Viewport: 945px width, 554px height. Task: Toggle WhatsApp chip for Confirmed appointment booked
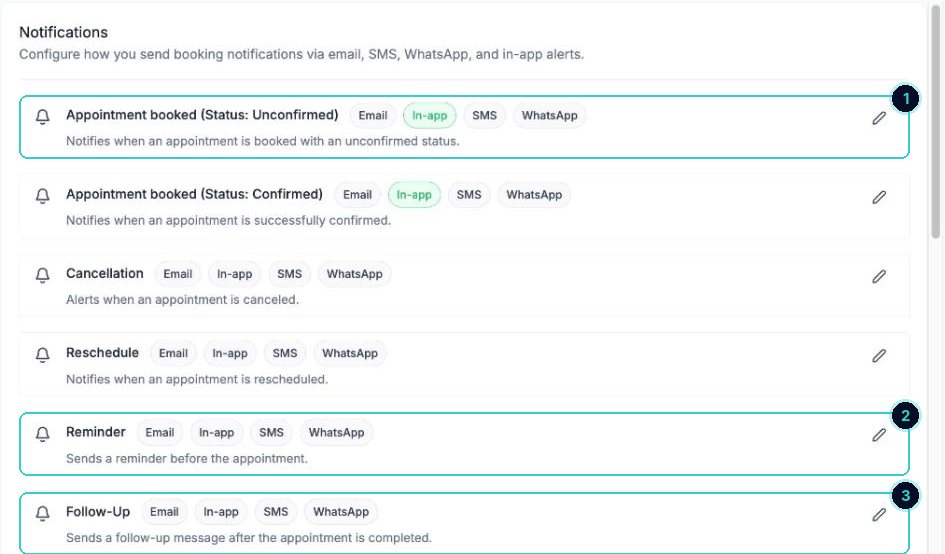[x=534, y=195]
